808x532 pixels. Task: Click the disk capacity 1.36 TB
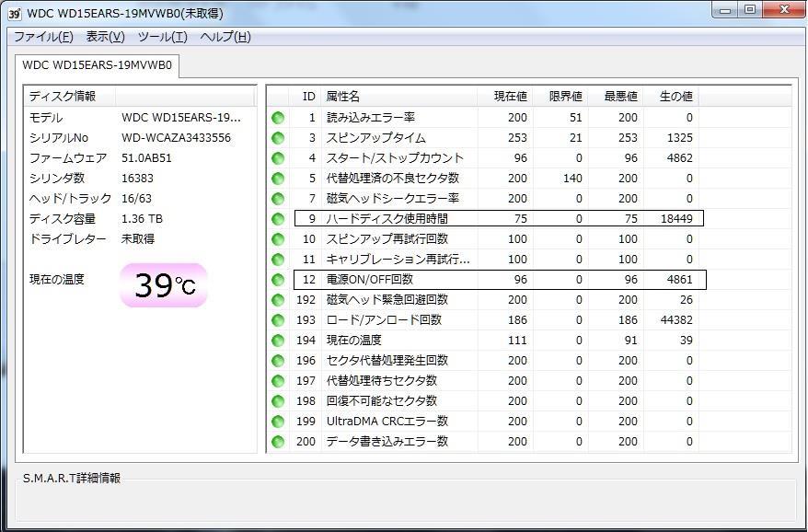point(143,219)
